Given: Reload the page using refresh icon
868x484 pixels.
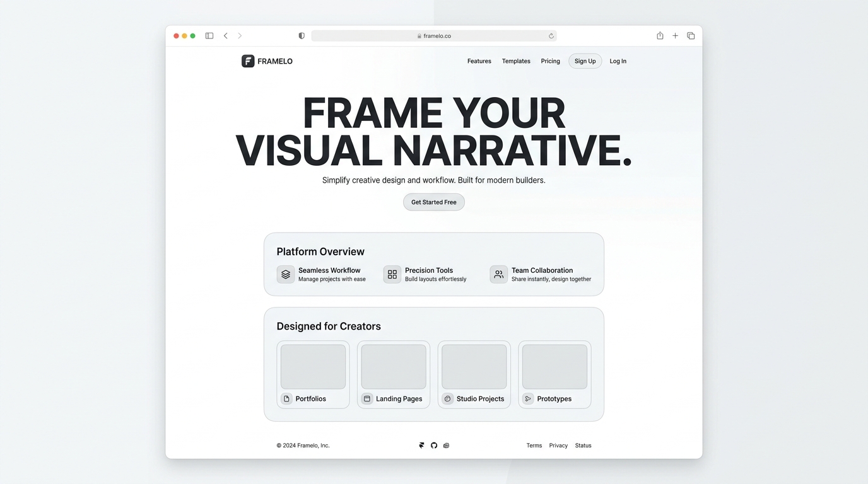Looking at the screenshot, I should 551,36.
